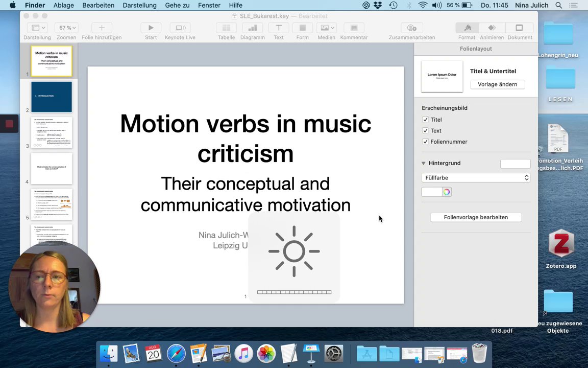Collapse the Hintergrund section

(x=423, y=163)
